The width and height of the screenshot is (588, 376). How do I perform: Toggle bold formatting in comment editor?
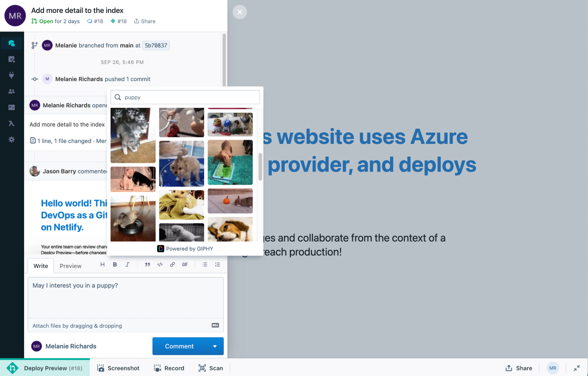115,265
